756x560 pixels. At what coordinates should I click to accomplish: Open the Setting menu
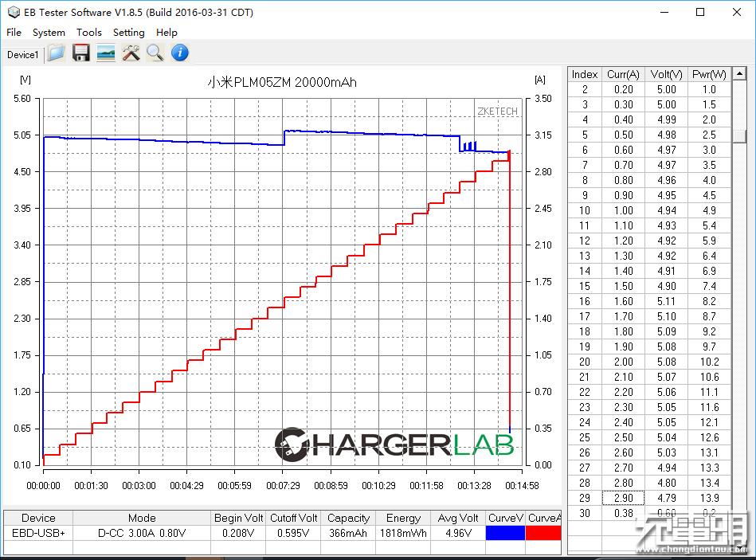[129, 33]
